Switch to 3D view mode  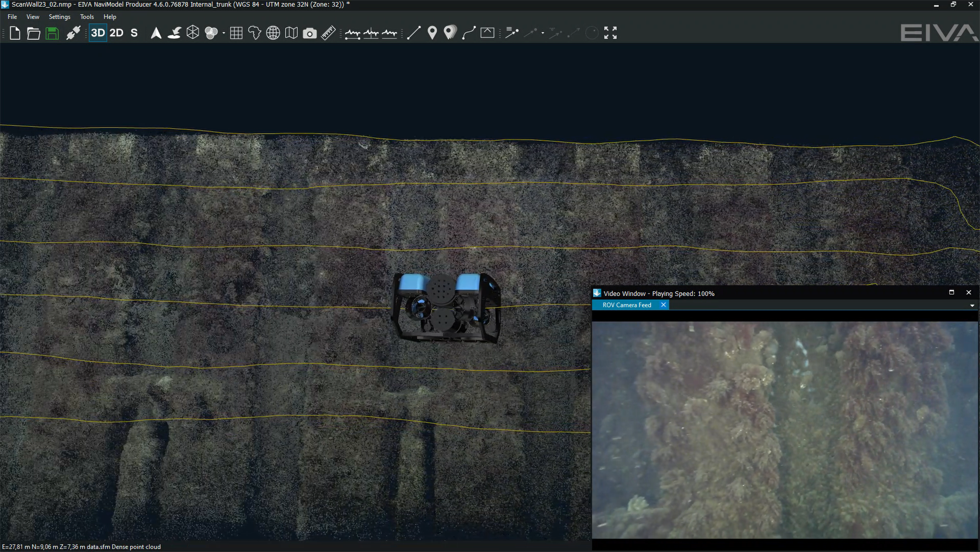98,33
